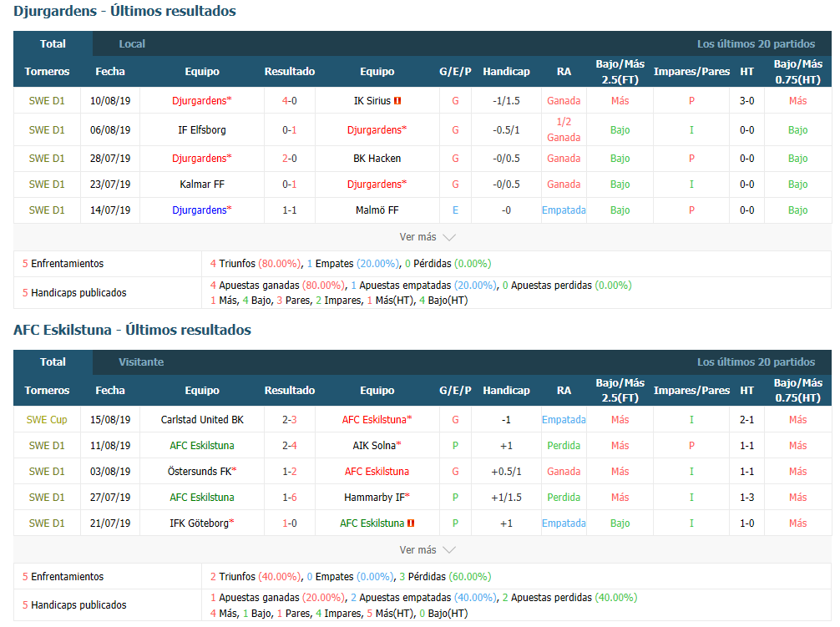This screenshot has width=840, height=627.
Task: Click the red card icon beside IK Sirius
Action: point(397,101)
